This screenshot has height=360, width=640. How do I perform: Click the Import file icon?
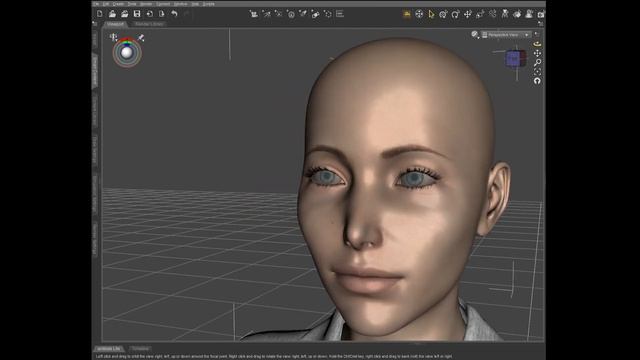[x=149, y=14]
